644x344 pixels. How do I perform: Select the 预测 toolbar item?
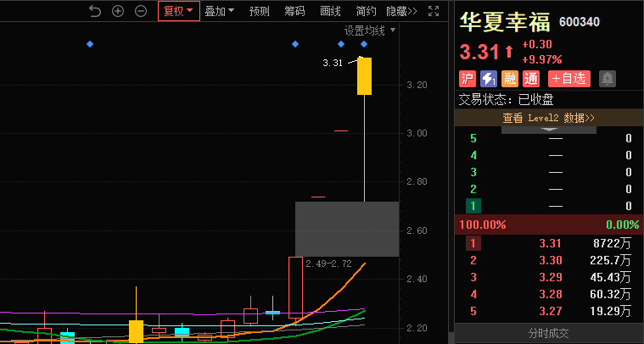[259, 11]
